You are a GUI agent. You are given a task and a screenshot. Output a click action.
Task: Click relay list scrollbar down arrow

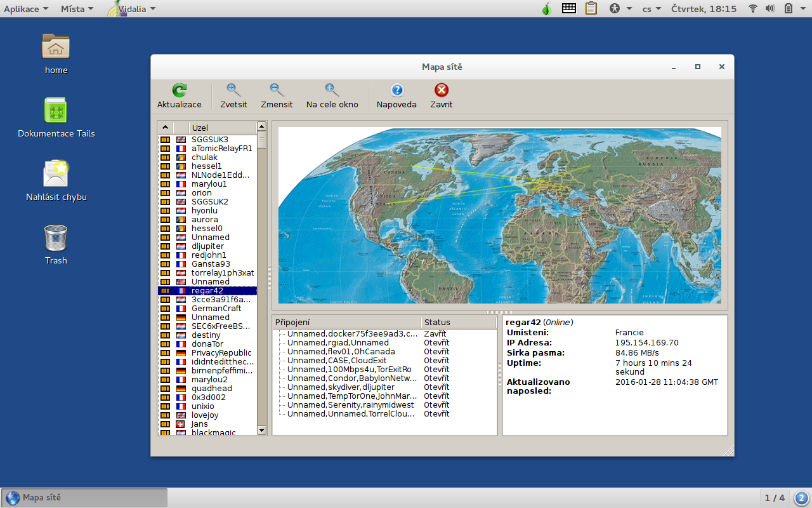click(x=261, y=431)
